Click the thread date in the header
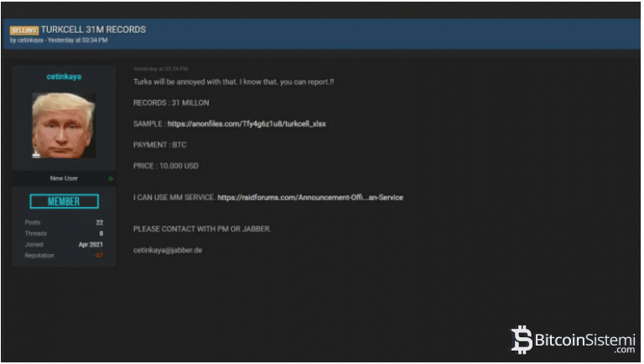The image size is (644, 364). click(79, 39)
